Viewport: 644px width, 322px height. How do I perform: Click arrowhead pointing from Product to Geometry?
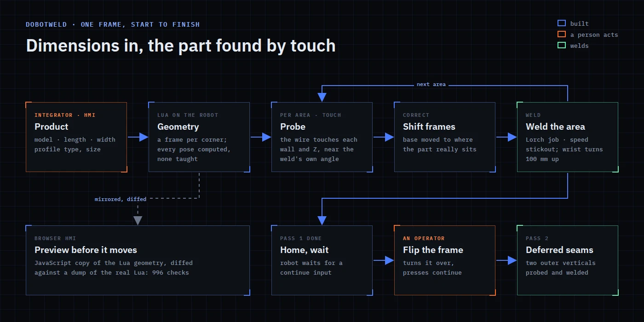click(x=144, y=137)
